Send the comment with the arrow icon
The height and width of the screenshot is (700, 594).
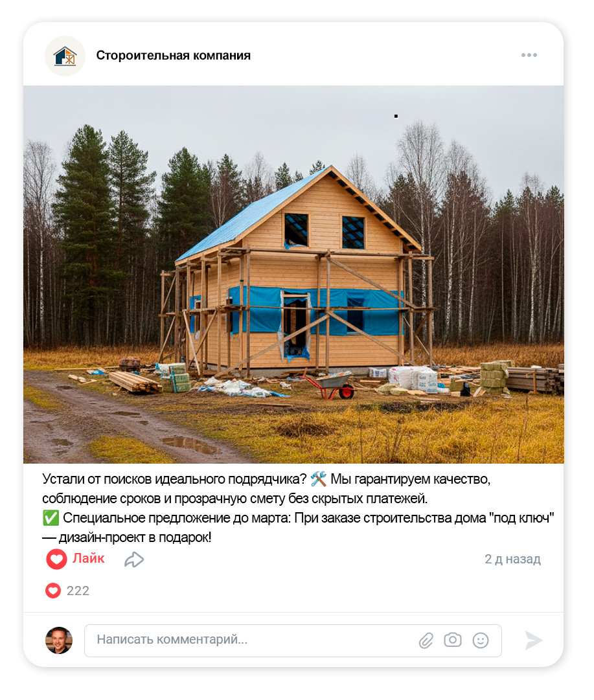point(533,640)
